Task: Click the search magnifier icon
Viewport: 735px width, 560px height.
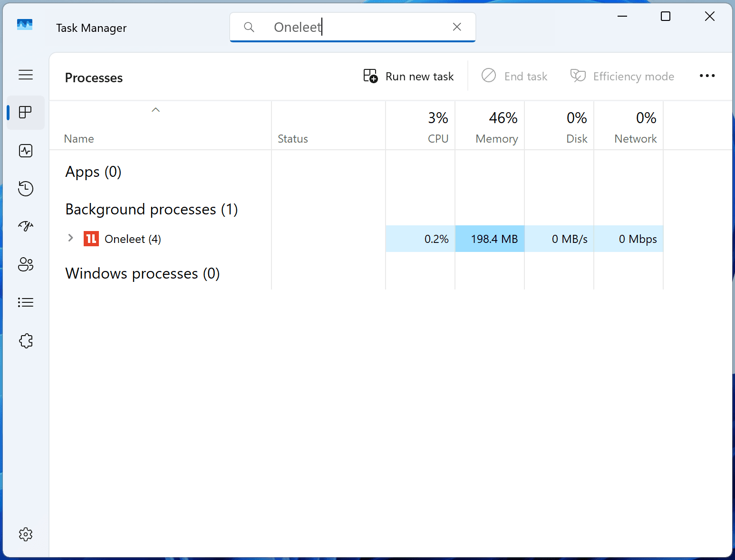Action: pyautogui.click(x=249, y=27)
